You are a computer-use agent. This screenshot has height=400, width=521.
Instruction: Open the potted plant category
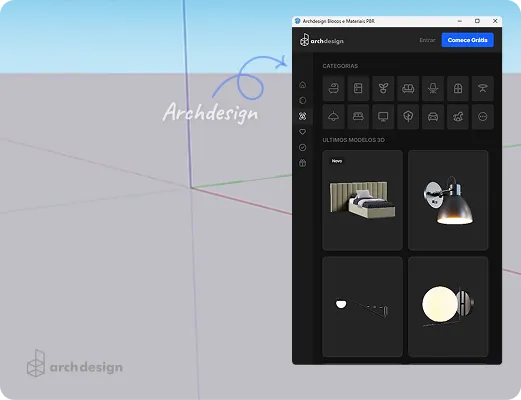point(383,88)
